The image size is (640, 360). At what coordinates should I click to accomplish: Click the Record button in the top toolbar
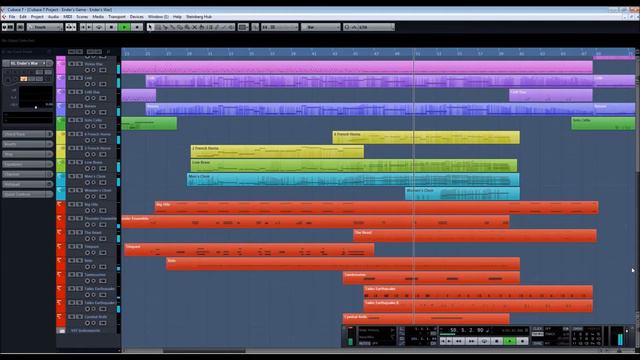[137, 27]
